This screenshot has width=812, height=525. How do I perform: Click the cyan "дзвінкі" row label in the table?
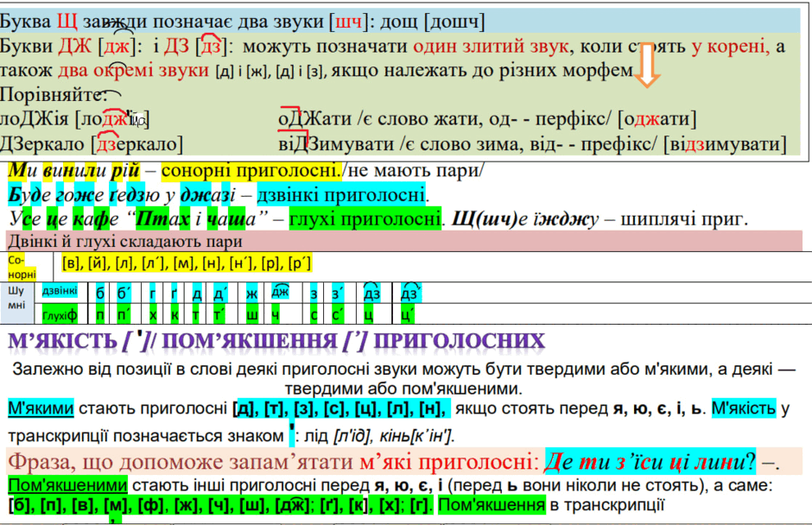60,291
